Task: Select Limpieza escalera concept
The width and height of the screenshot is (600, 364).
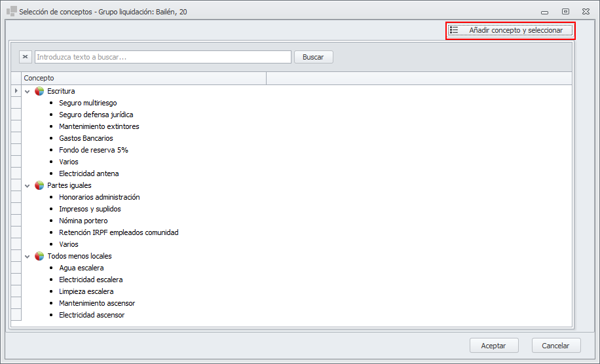Action: coord(86,292)
